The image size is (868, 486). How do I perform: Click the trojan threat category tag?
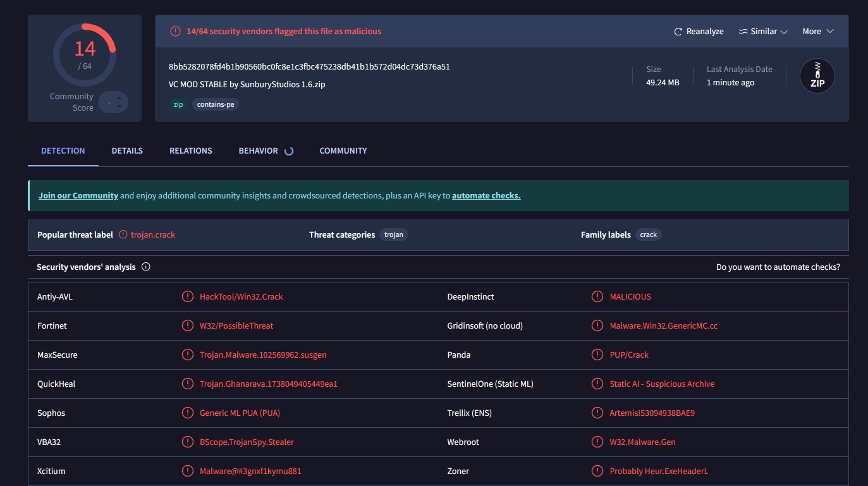pyautogui.click(x=394, y=234)
